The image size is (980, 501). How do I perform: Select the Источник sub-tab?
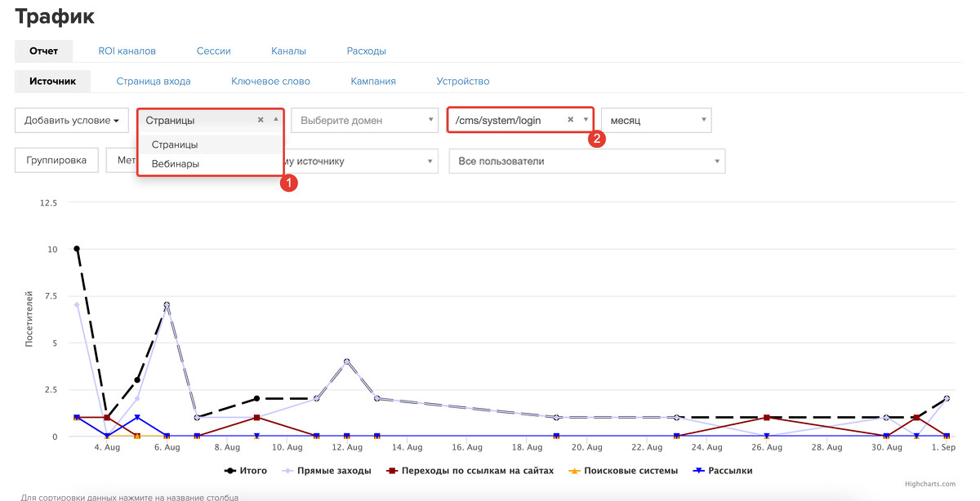(52, 81)
